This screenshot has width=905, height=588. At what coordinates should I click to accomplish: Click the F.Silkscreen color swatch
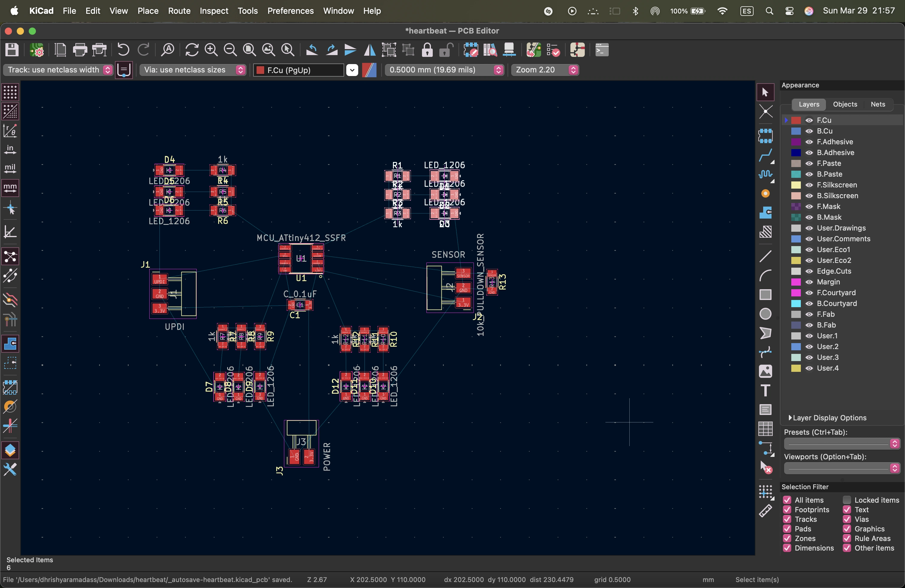pos(796,185)
